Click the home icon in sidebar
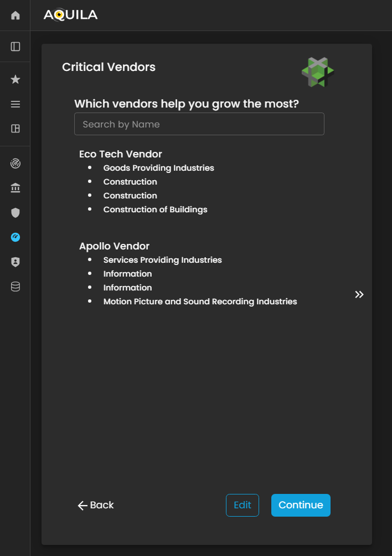The image size is (392, 556). click(16, 16)
